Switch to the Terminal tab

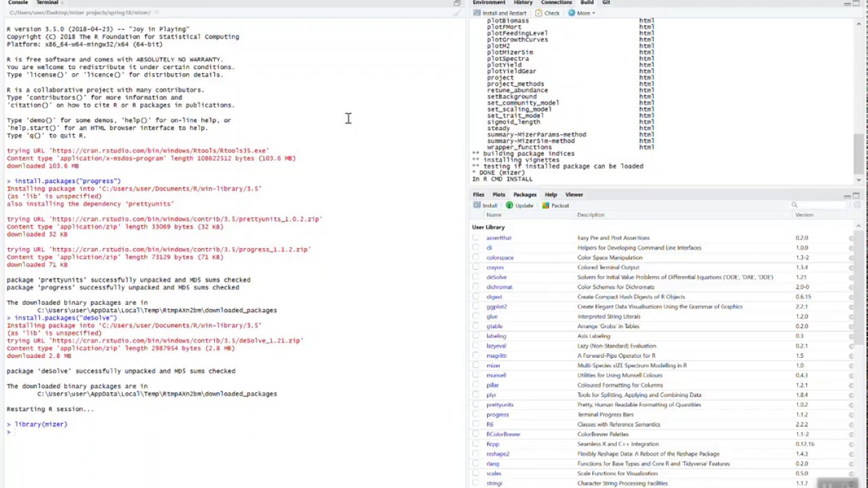pyautogui.click(x=47, y=3)
